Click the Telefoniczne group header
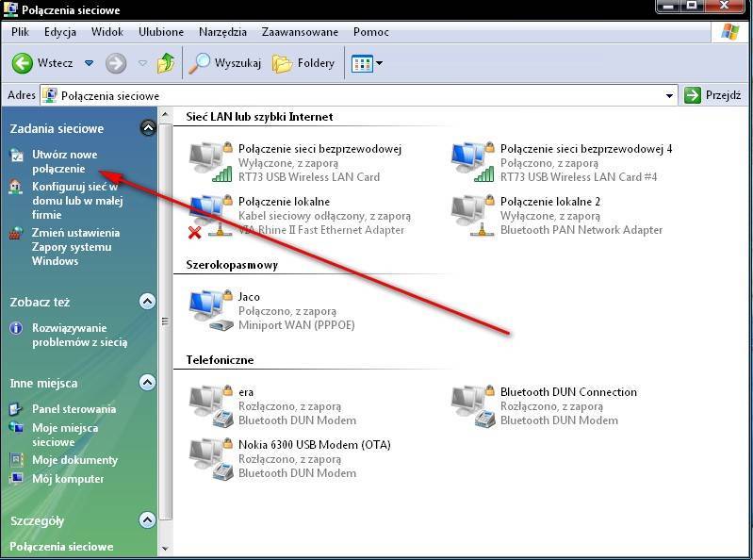Screen dimensions: 753x560 point(220,360)
